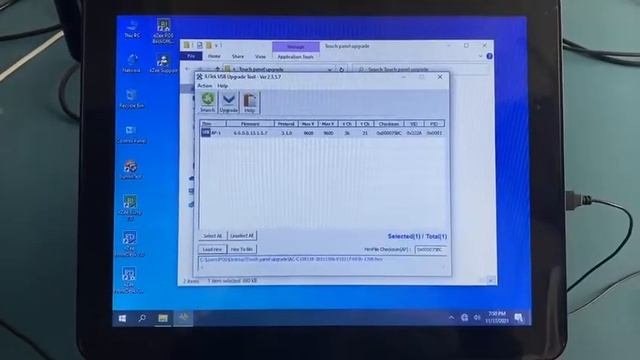Click firmware value 6.0.0.0.13.1.5.7
The width and height of the screenshot is (640, 360).
[250, 133]
